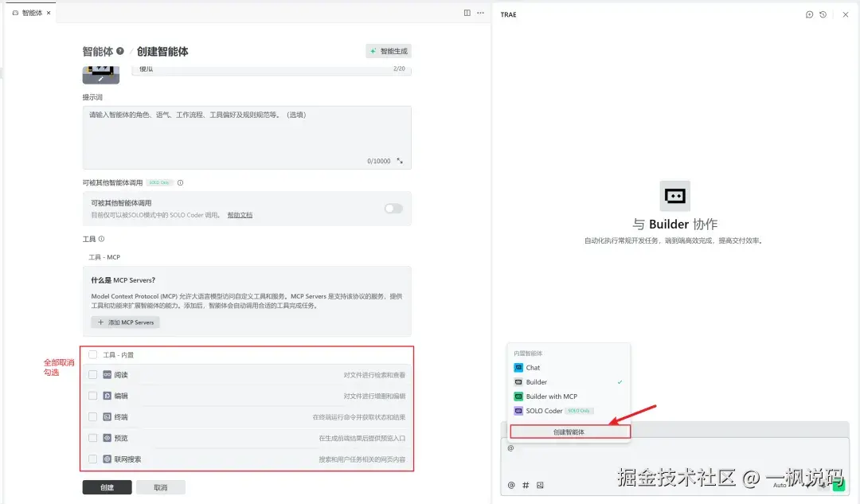
Task: Select SOLO Coder from the agent list
Action: tap(569, 411)
